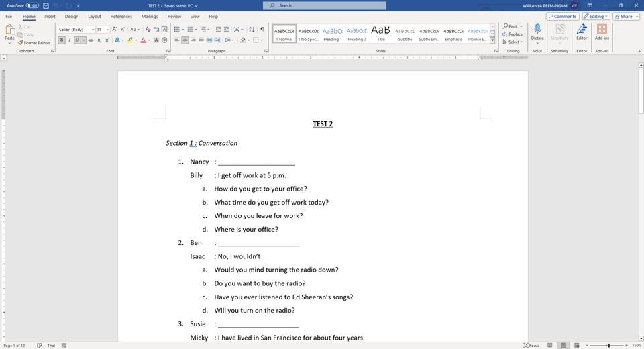
Task: Toggle italic formatting
Action: (x=69, y=40)
